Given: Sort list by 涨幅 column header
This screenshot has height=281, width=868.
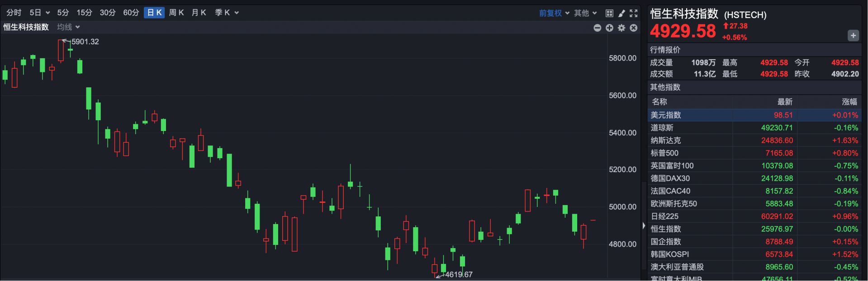Looking at the screenshot, I should coord(849,102).
